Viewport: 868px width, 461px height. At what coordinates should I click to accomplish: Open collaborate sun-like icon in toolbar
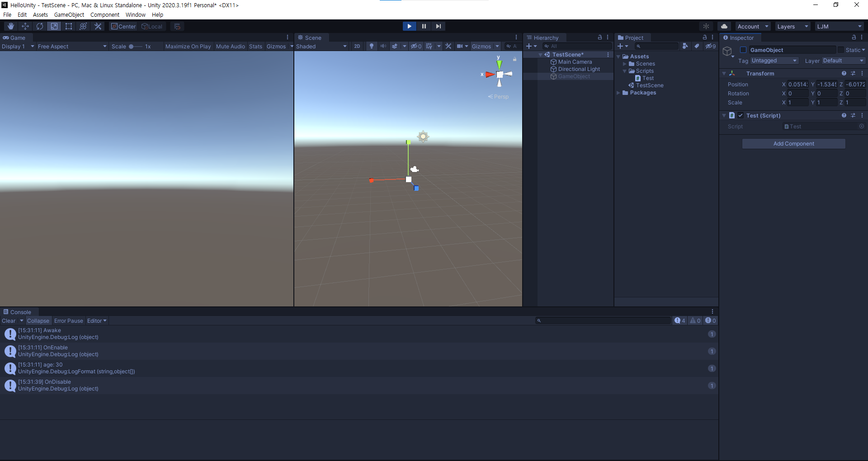coord(706,26)
